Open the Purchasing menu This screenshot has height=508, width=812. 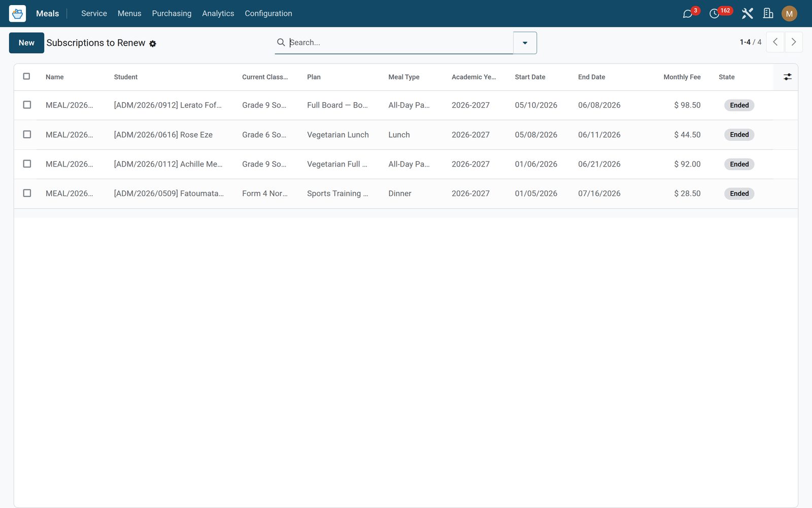172,14
